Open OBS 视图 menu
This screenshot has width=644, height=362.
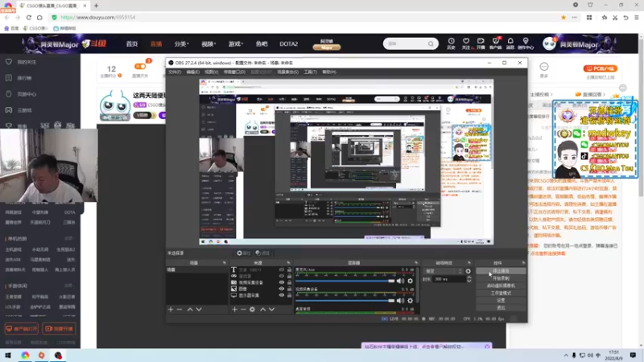[x=211, y=72]
